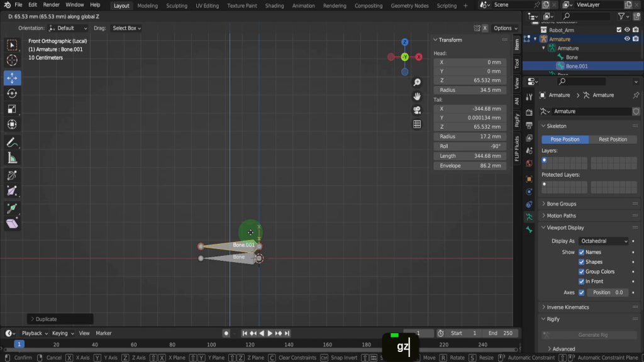Toggle camera view icon
Viewport: 644px width, 362px height.
pos(417,110)
